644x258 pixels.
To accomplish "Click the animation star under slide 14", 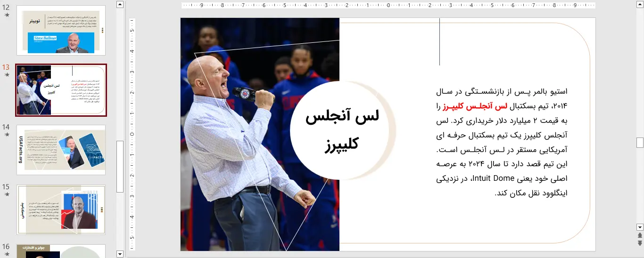I will (6, 135).
